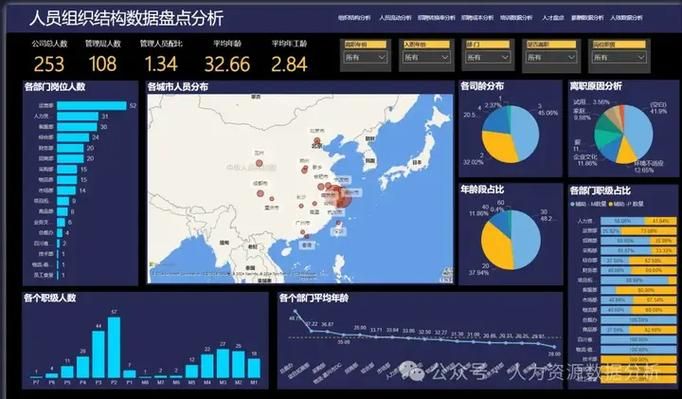682x399 pixels.
Task: Open the 离职年份 filter dropdown
Action: click(x=365, y=57)
